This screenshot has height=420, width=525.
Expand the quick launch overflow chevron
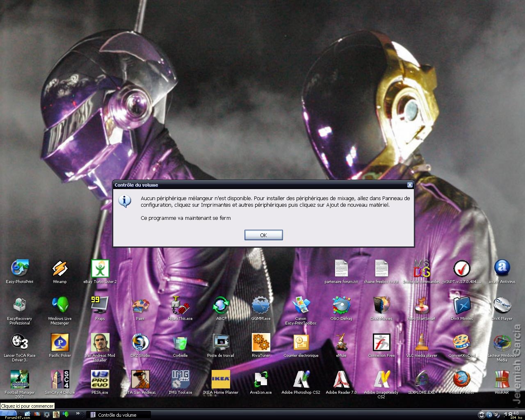pos(78,414)
